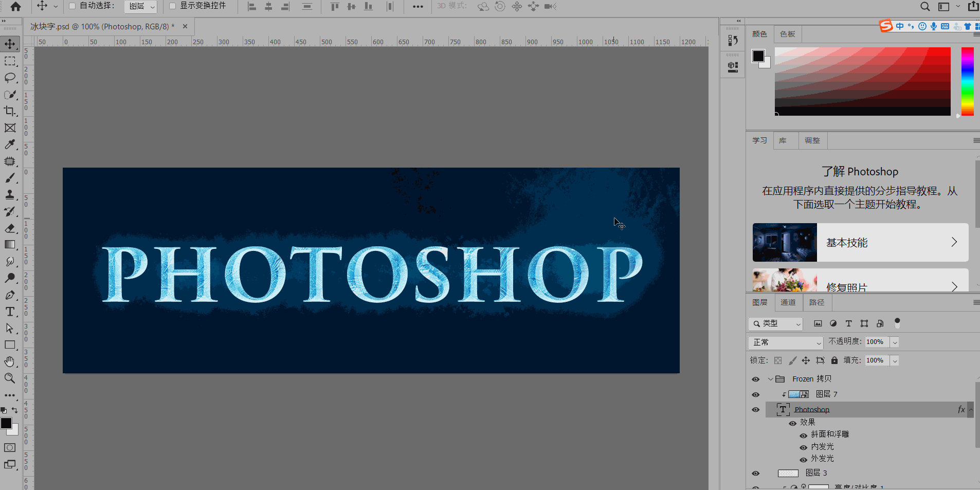Select the Move tool in the toolbar

tap(10, 44)
